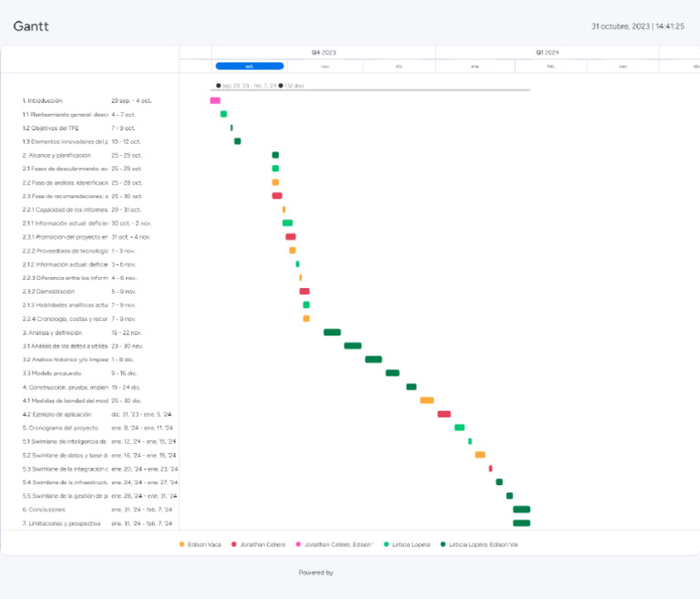The image size is (700, 599).
Task: Click the Powered by footer text
Action: (x=316, y=573)
